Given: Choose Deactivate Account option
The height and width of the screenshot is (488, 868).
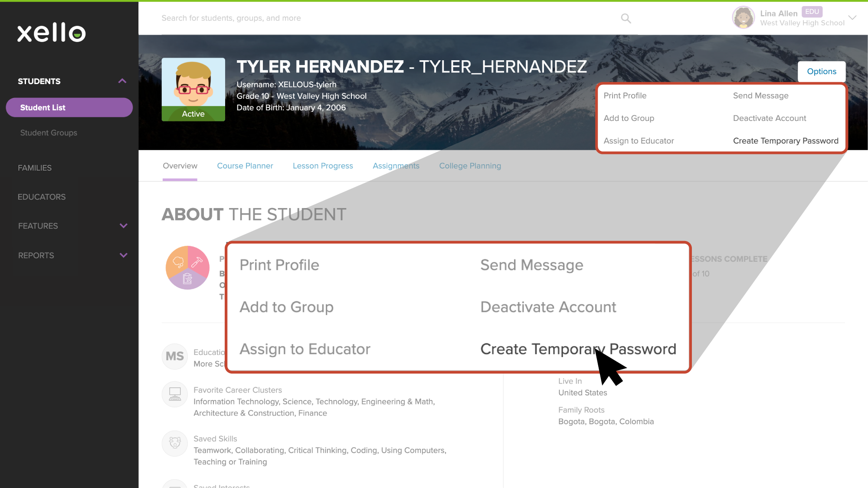Looking at the screenshot, I should pyautogui.click(x=770, y=118).
